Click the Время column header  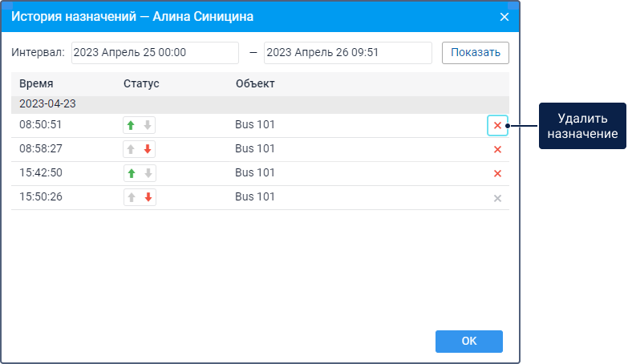coord(36,83)
